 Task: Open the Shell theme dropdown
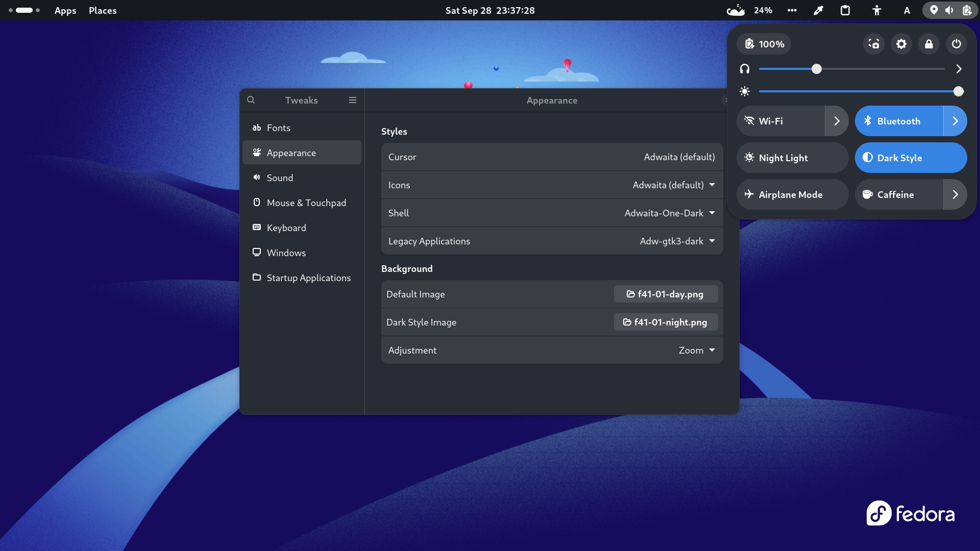669,213
